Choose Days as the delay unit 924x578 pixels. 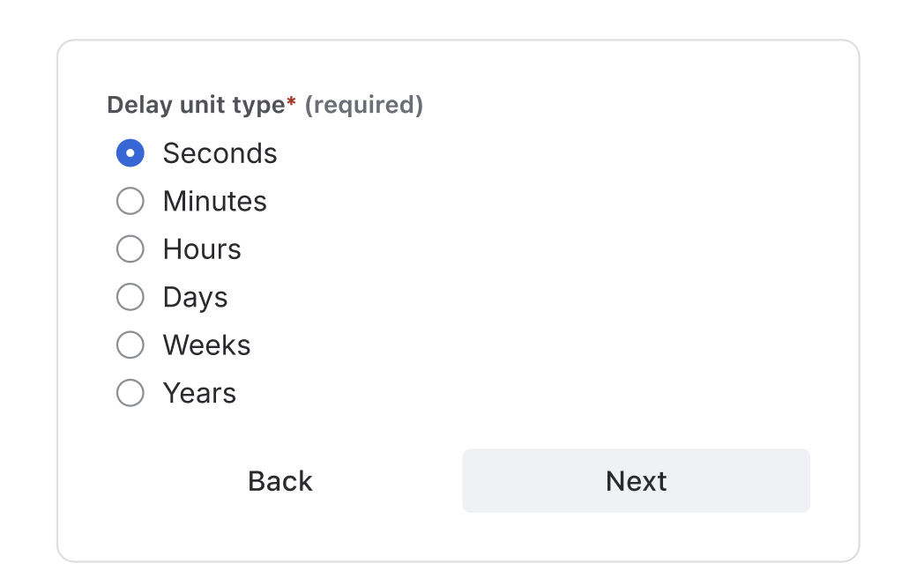point(130,297)
